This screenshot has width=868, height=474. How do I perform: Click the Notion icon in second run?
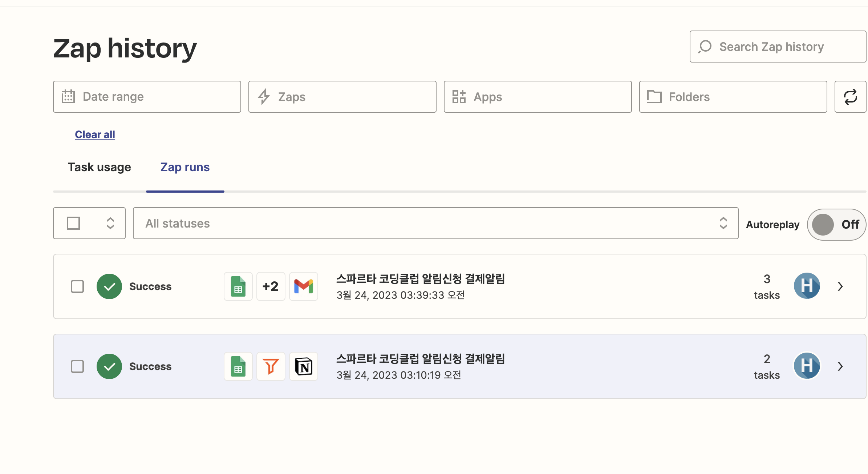(x=303, y=366)
